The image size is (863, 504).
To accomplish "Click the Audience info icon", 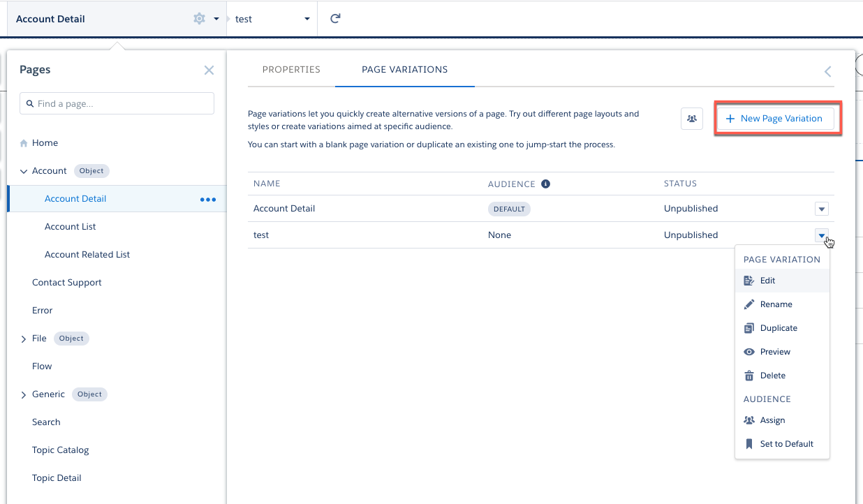I will coord(546,184).
